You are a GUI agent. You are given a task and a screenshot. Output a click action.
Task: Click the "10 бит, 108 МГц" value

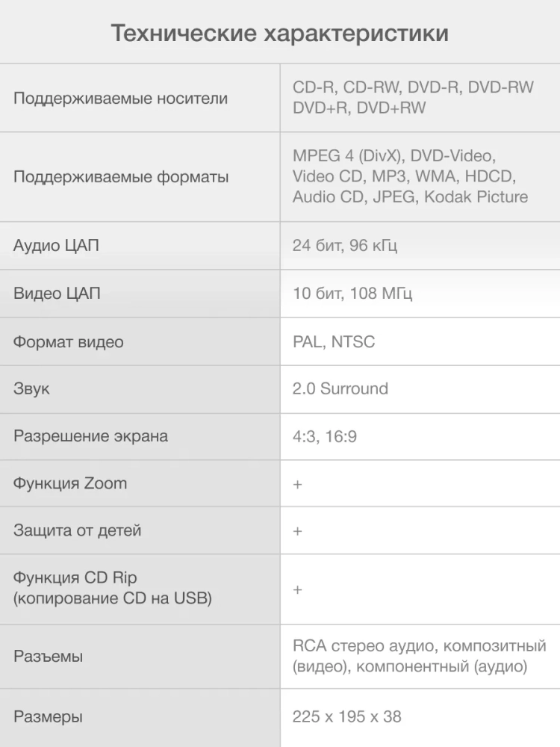pos(352,294)
